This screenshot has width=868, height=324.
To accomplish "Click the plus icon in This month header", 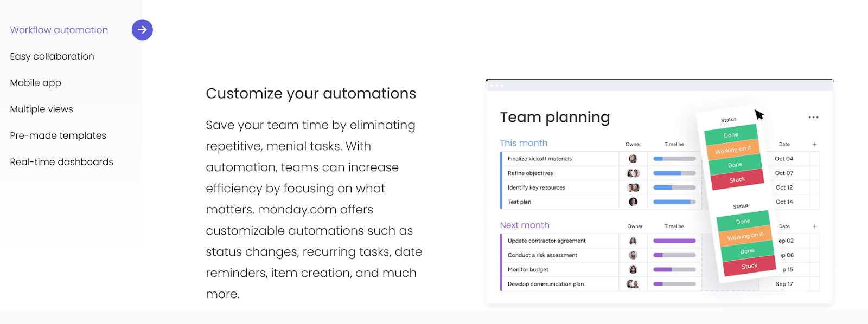I will pyautogui.click(x=814, y=145).
